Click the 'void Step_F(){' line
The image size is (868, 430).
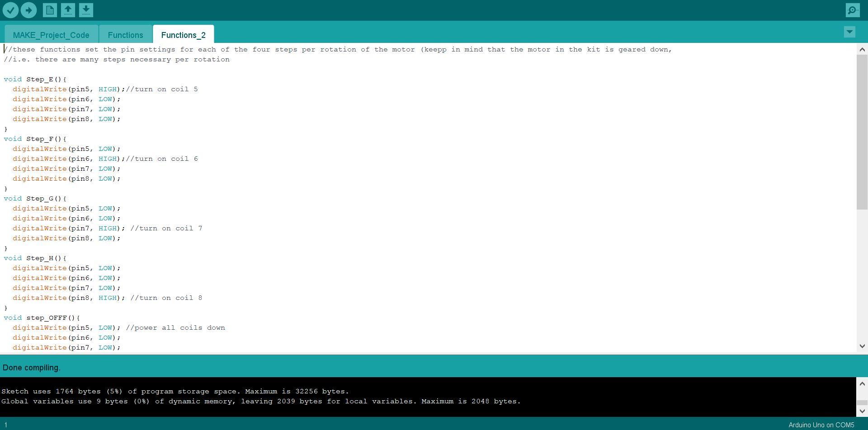pos(35,139)
